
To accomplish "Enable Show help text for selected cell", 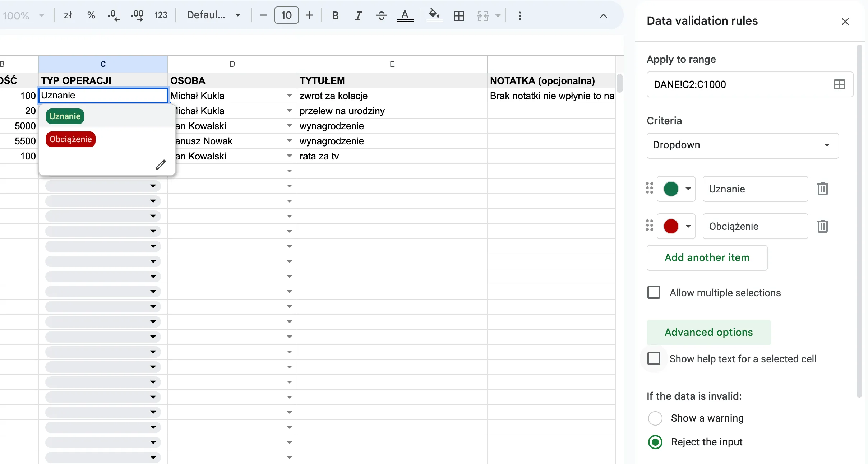I will point(654,358).
